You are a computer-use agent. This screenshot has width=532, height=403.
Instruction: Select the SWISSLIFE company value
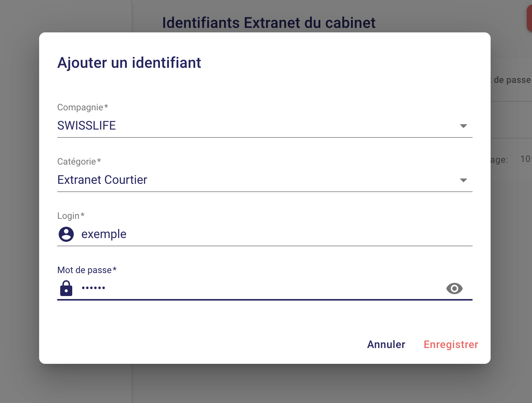87,125
